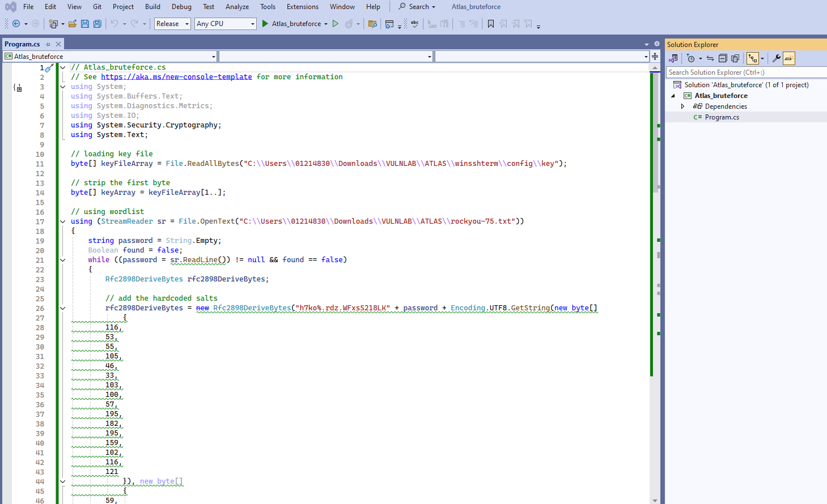This screenshot has height=504, width=827.
Task: Open the Analyze menu
Action: (x=237, y=7)
